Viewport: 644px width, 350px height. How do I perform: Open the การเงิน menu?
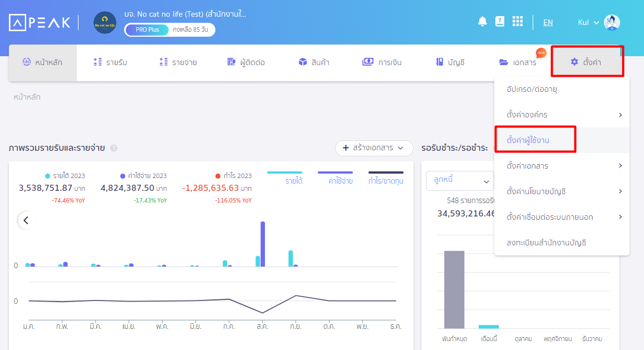[382, 62]
